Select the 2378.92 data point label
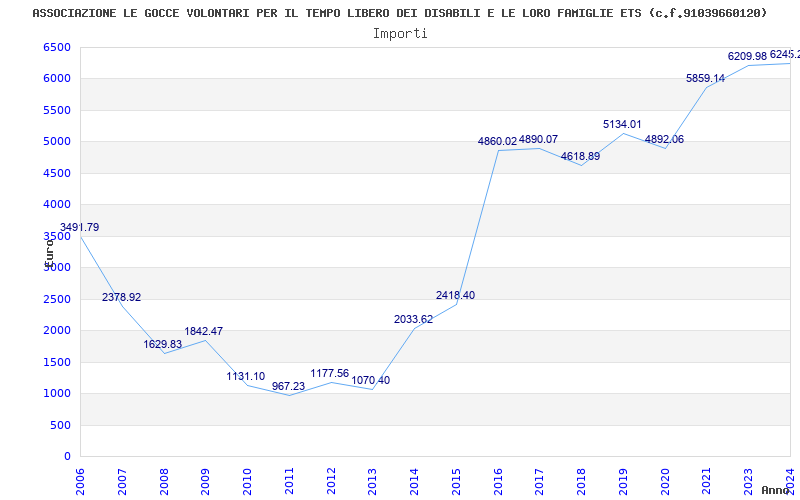800x500 pixels. (x=121, y=297)
